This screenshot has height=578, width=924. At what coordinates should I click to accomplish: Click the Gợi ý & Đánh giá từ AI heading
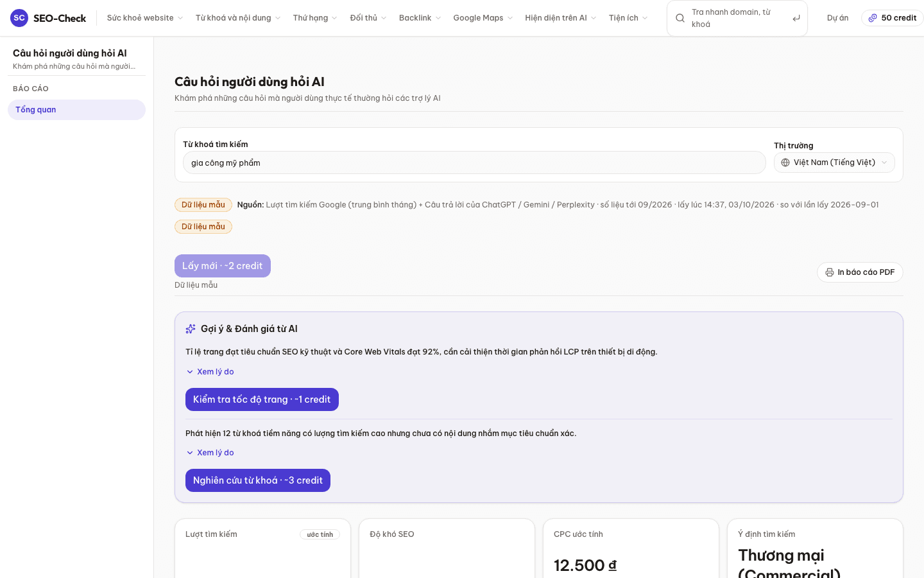pyautogui.click(x=249, y=329)
